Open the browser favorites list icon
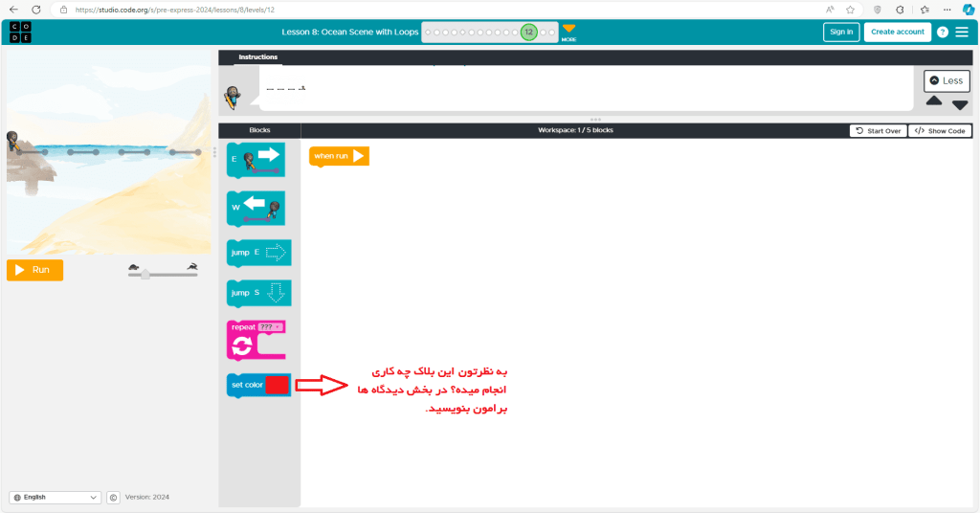The image size is (980, 513). [x=924, y=10]
